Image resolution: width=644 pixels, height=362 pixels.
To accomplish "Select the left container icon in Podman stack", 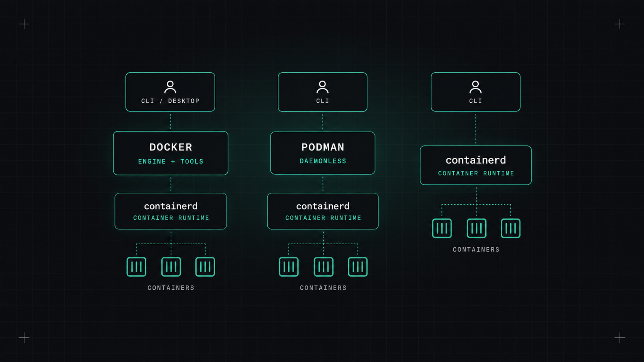I will point(289,267).
